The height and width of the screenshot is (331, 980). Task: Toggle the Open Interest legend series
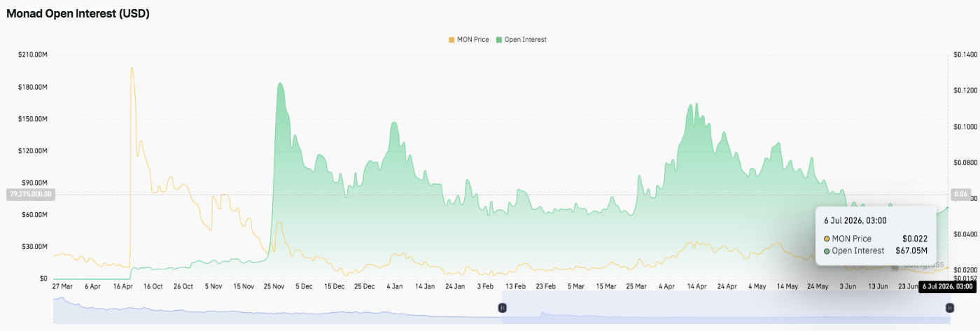(x=521, y=40)
